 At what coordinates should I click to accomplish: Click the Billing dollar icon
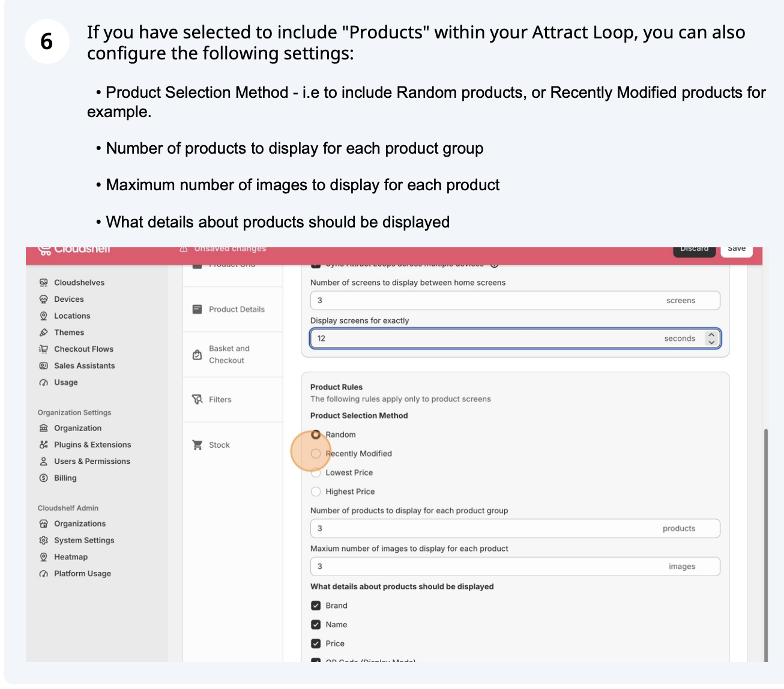pyautogui.click(x=43, y=478)
